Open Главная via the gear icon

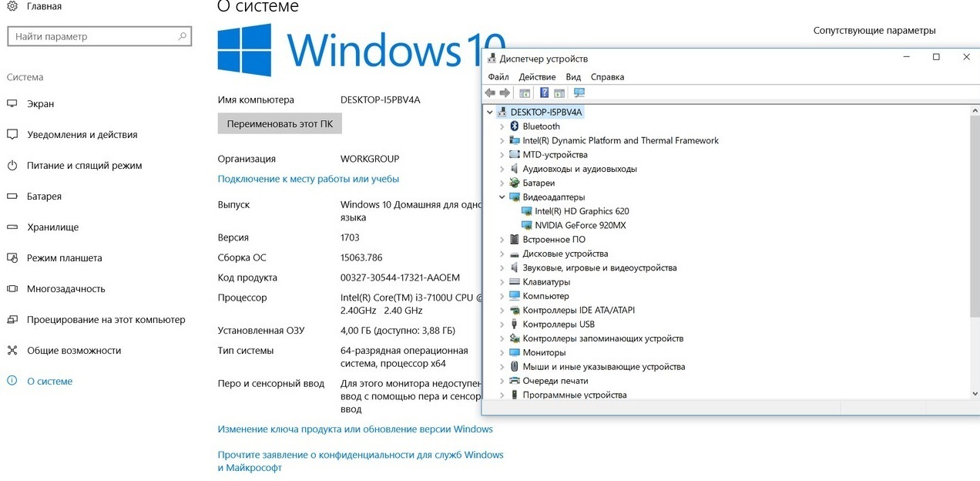(12, 6)
